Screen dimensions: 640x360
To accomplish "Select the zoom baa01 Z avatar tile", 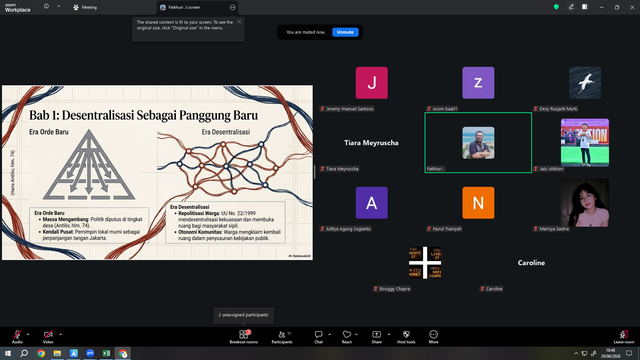I will pos(478,83).
